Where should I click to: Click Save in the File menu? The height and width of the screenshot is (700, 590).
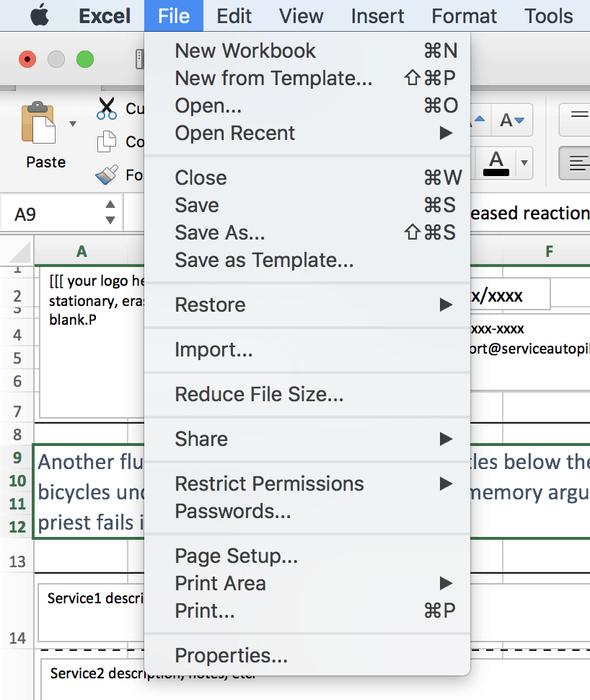(307, 206)
